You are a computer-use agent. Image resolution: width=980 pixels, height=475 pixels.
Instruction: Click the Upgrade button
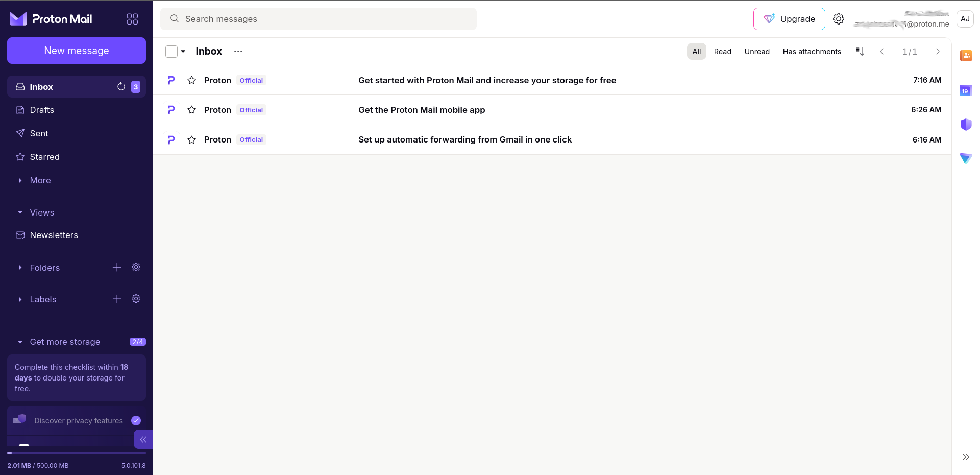[789, 19]
